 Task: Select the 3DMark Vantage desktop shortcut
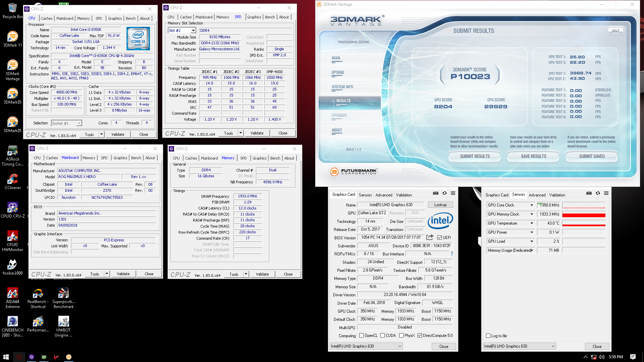click(12, 70)
